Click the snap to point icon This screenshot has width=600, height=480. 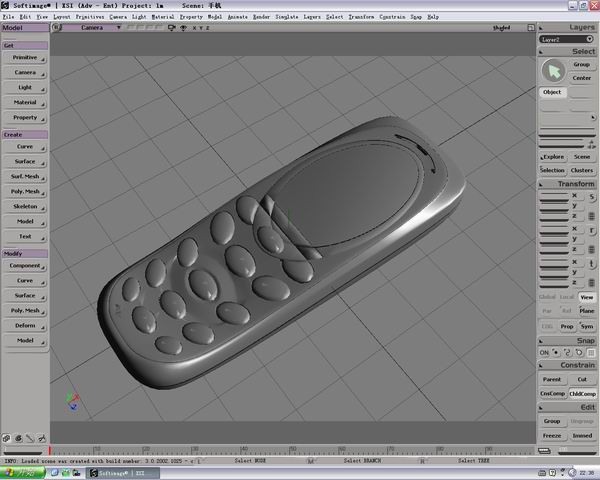pyautogui.click(x=557, y=352)
